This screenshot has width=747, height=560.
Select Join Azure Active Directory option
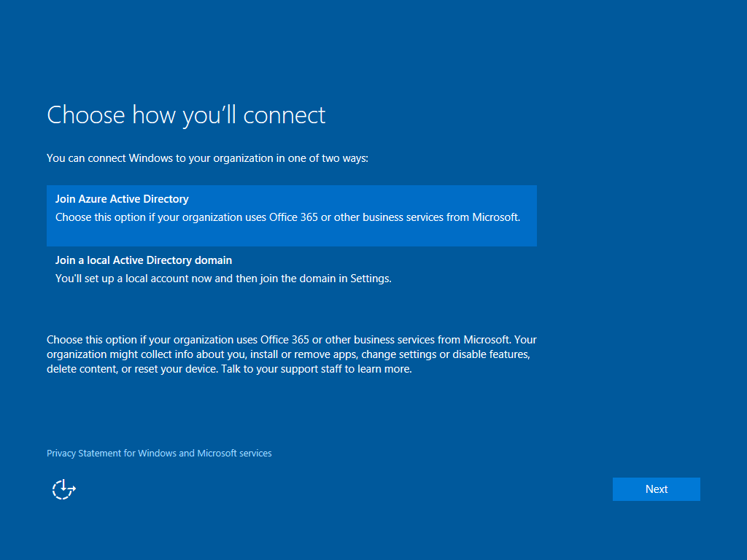[x=292, y=216]
